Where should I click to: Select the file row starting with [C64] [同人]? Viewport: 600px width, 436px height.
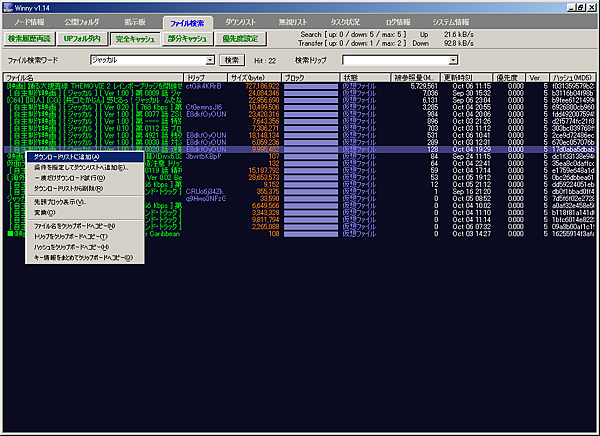94,100
